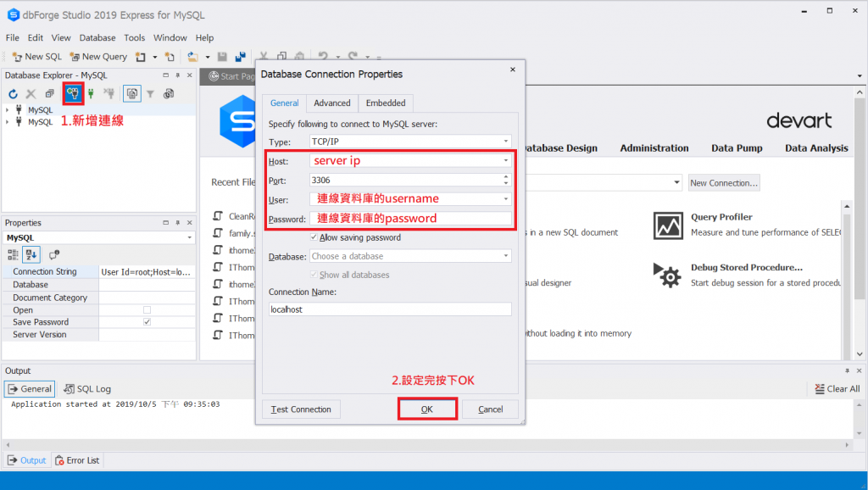
Task: Open the connection dropdown beside New Connection
Action: point(676,182)
